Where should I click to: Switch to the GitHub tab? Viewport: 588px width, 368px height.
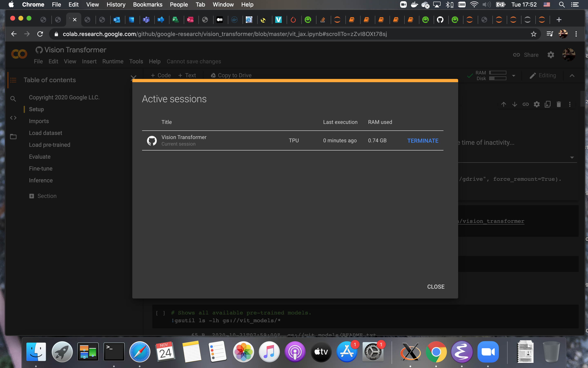440,20
